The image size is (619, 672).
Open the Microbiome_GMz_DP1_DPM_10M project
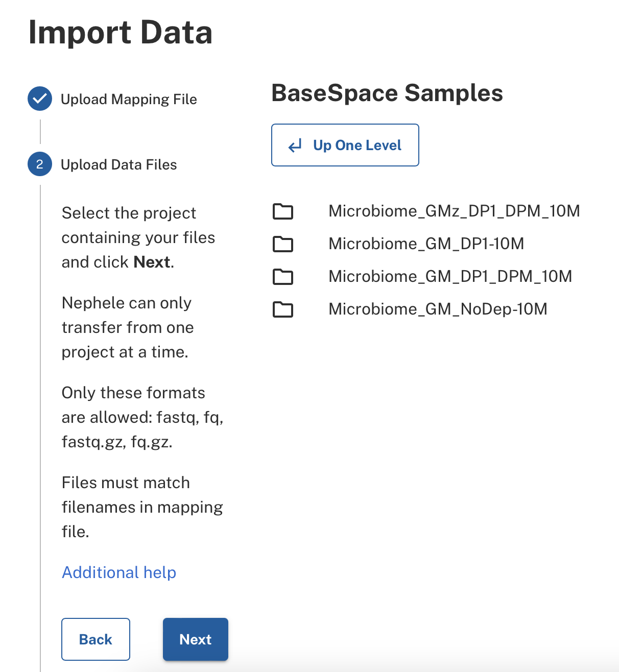pyautogui.click(x=454, y=211)
